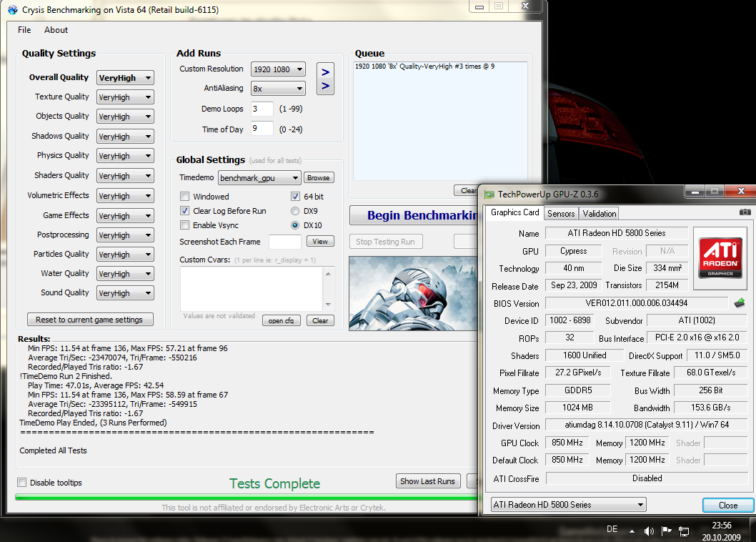Open the Overall Quality dropdown

125,78
